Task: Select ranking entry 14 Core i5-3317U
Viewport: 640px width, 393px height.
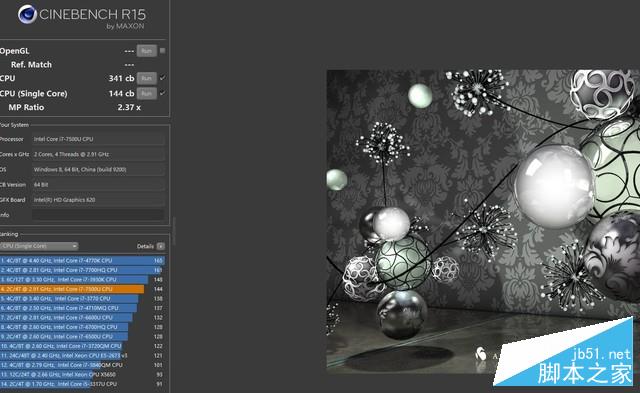Action: [x=82, y=384]
